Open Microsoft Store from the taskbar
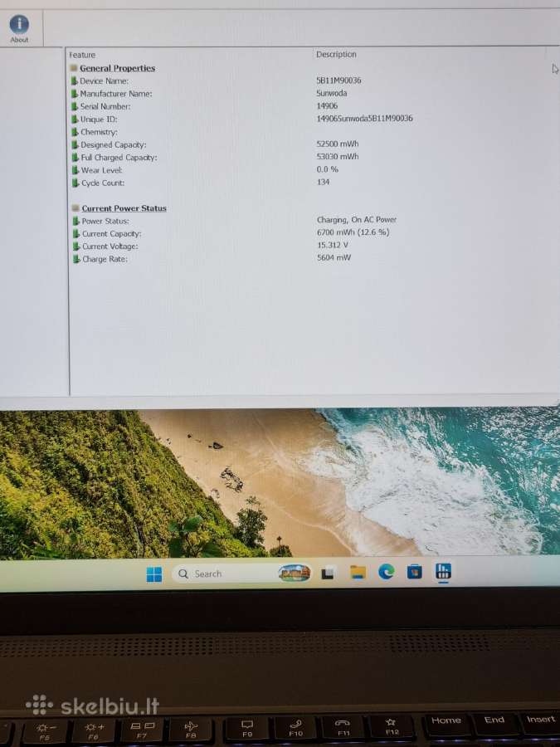Screen dimensions: 560x747 414,571
